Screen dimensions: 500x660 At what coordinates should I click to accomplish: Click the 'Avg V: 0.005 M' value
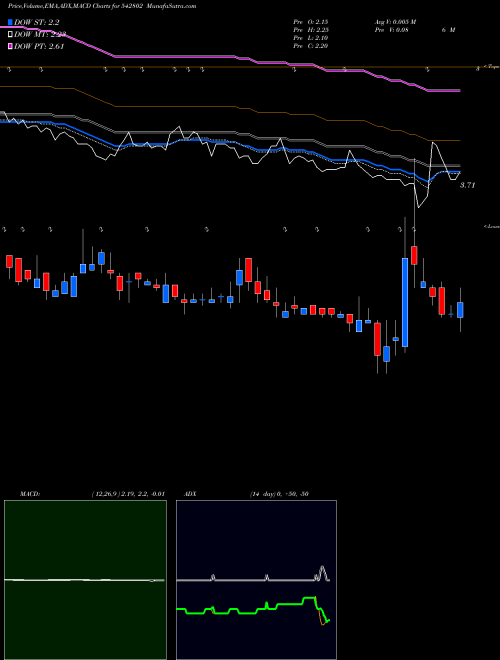(x=395, y=21)
